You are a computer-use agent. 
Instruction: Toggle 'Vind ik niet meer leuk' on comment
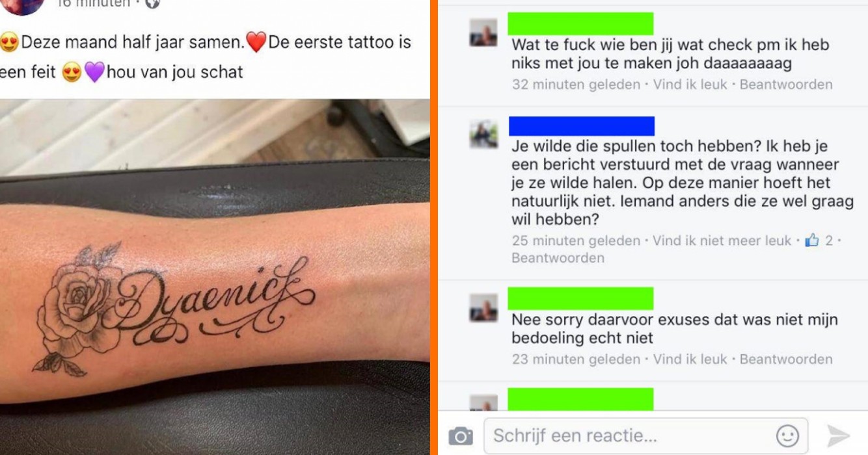click(x=722, y=240)
